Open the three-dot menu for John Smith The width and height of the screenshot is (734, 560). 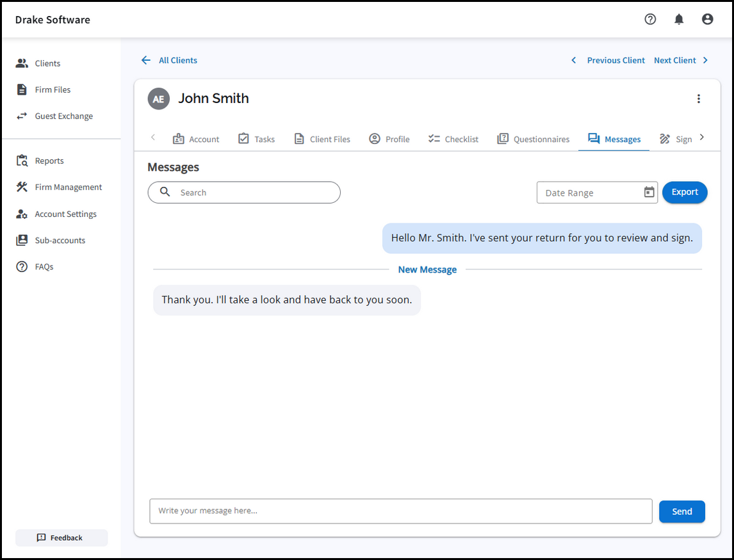click(698, 99)
